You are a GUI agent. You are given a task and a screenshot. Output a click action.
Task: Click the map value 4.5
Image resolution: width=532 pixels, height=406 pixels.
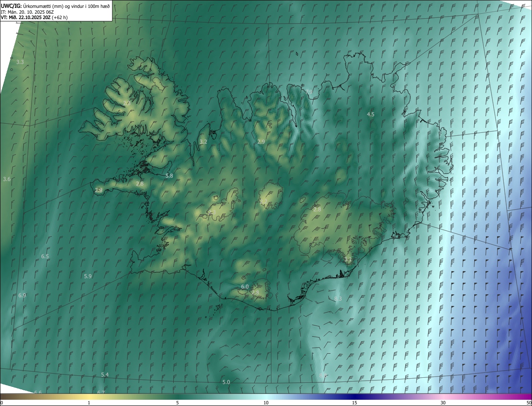point(371,114)
